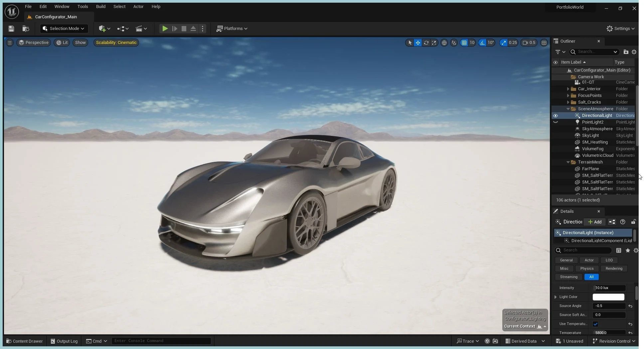Viewport: 644px width, 349px height.
Task: Collapse the SceneAtmosphere folder
Action: [x=568, y=109]
